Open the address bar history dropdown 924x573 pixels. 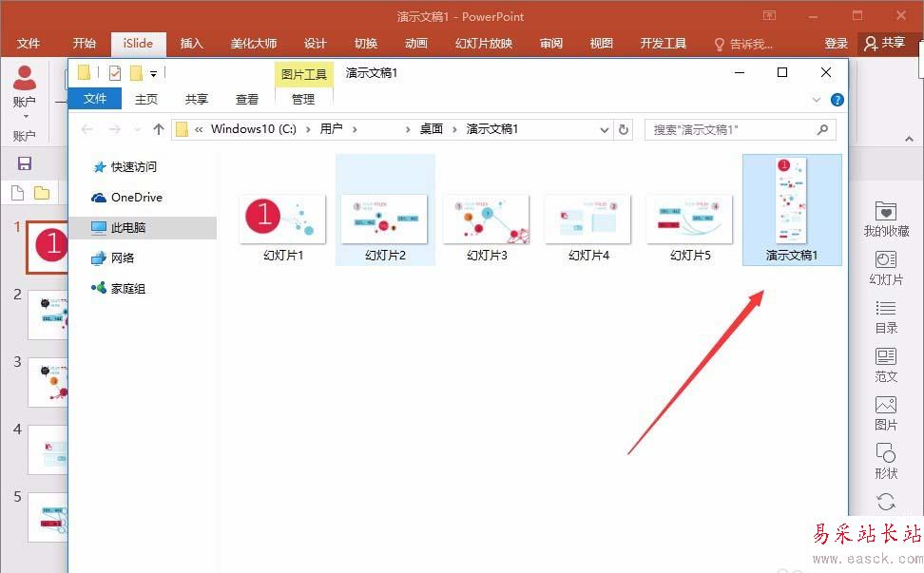point(604,129)
